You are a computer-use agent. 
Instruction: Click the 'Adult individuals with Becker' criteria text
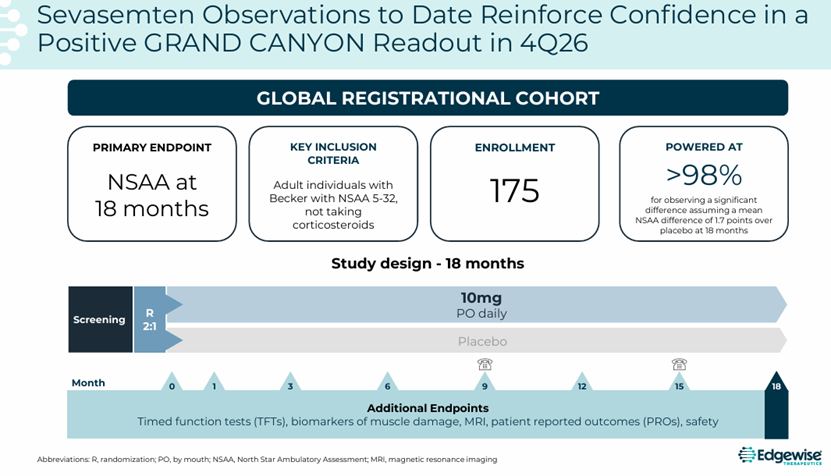pyautogui.click(x=333, y=205)
